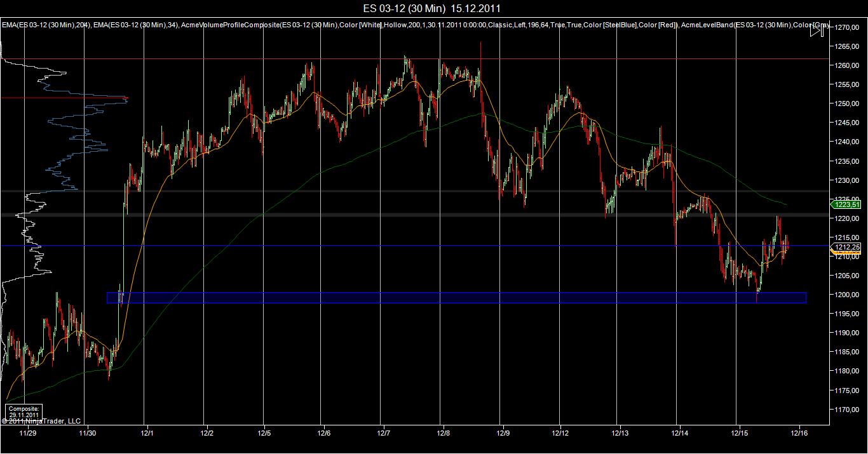Click the 12/9 date label
This screenshot has height=454, width=868.
[x=502, y=433]
